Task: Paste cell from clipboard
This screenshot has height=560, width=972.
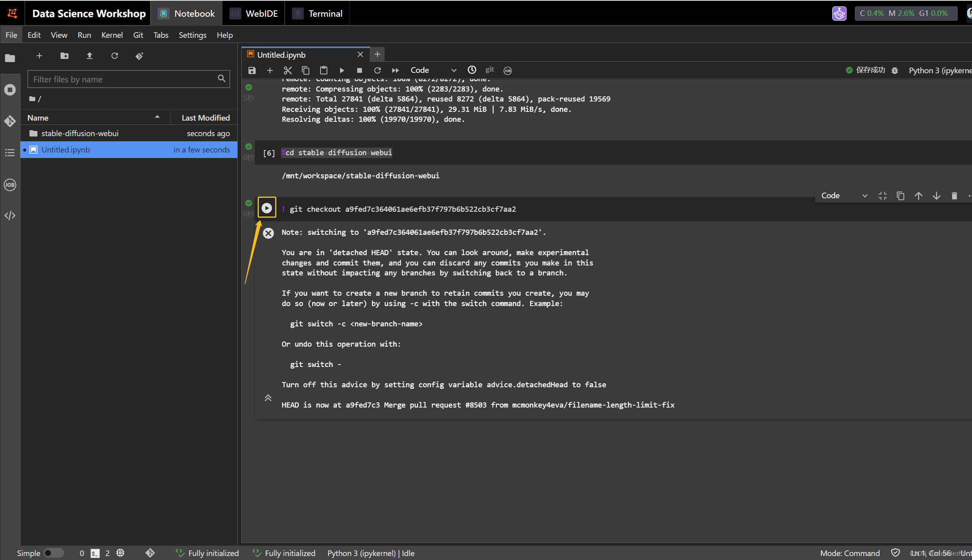Action: pos(324,70)
